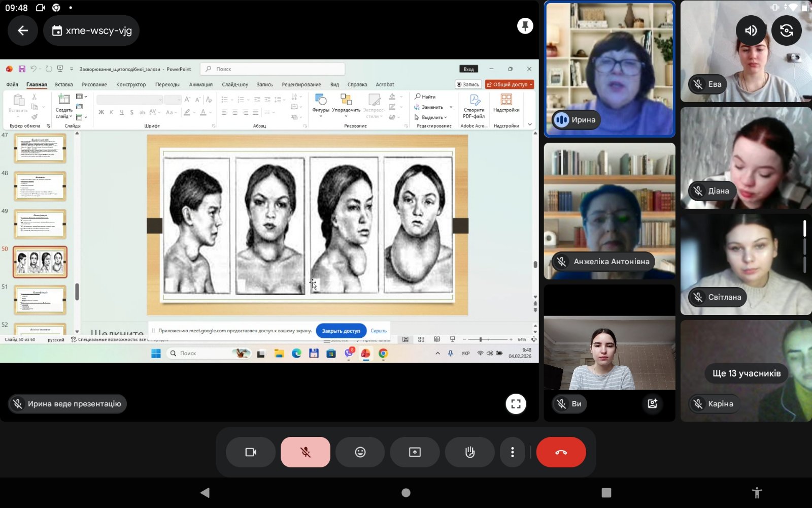Go back using the top-left arrow

click(22, 30)
